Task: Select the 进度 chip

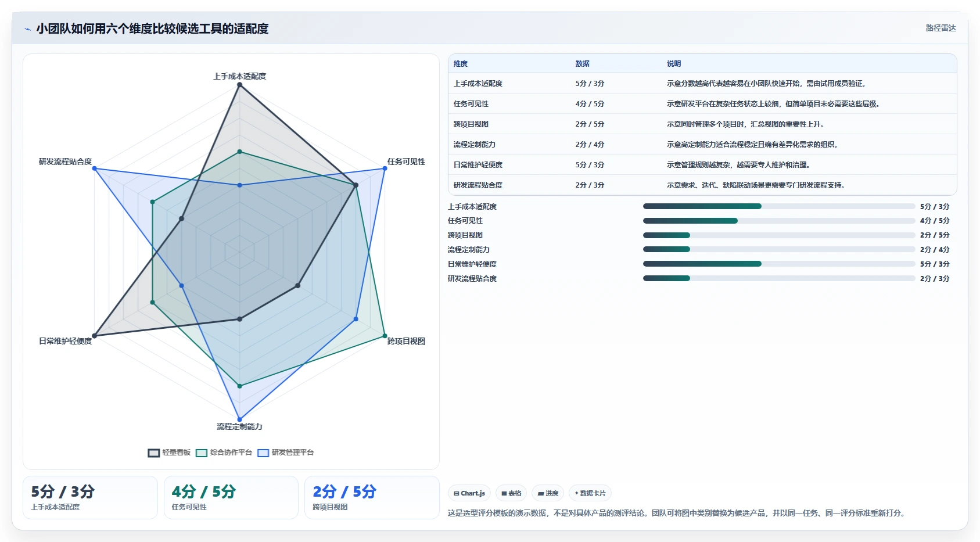Action: [548, 493]
